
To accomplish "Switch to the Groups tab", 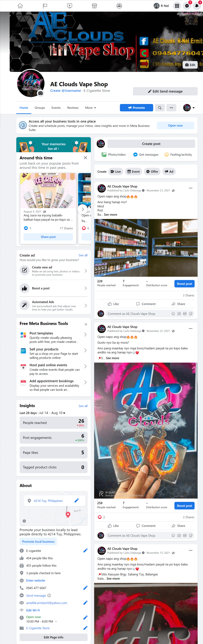I will pyautogui.click(x=40, y=108).
